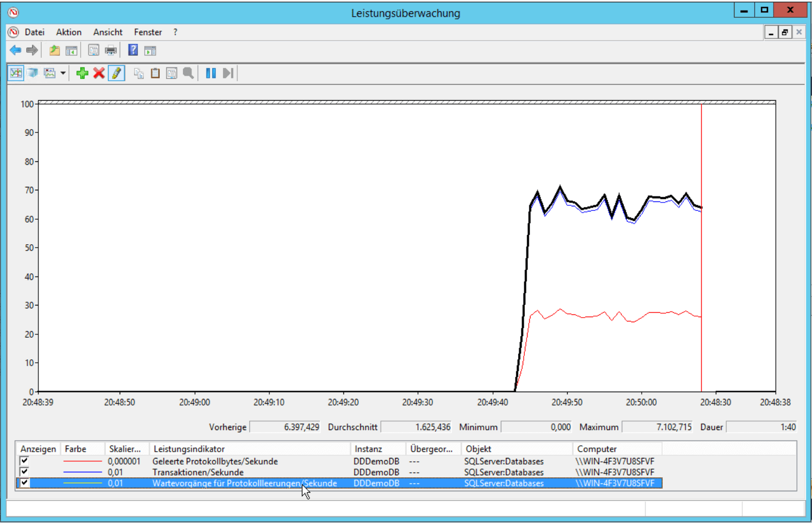The width and height of the screenshot is (812, 523).
Task: Open the Ansicht menu
Action: (107, 32)
